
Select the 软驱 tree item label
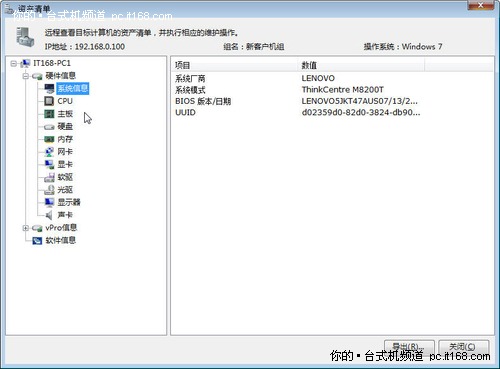coord(65,177)
